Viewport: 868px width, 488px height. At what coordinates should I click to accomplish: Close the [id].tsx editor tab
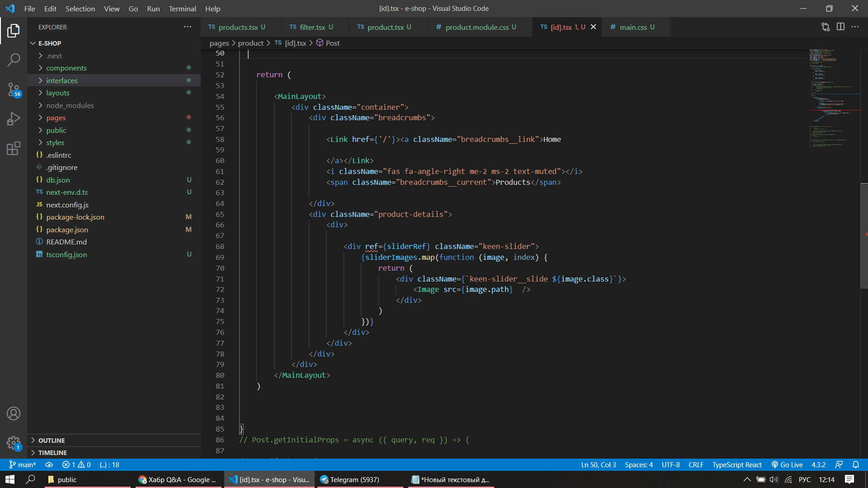coord(593,27)
